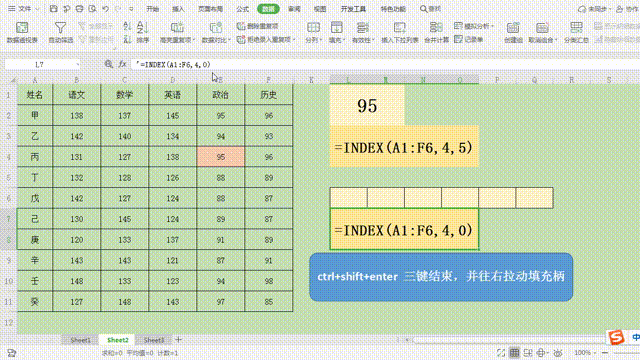Image resolution: width=640 pixels, height=360 pixels.
Task: Click Insert Dropdown List (插入下拉列表) icon
Action: pos(400,27)
